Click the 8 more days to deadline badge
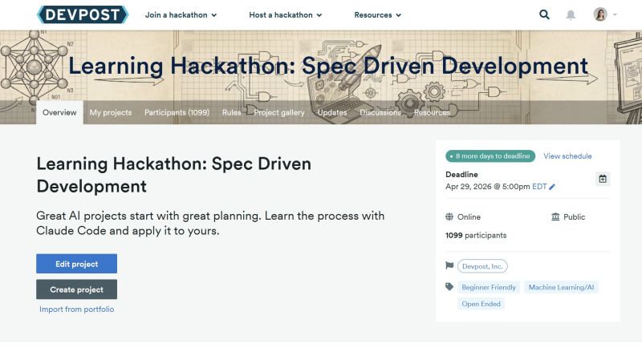 coord(490,156)
